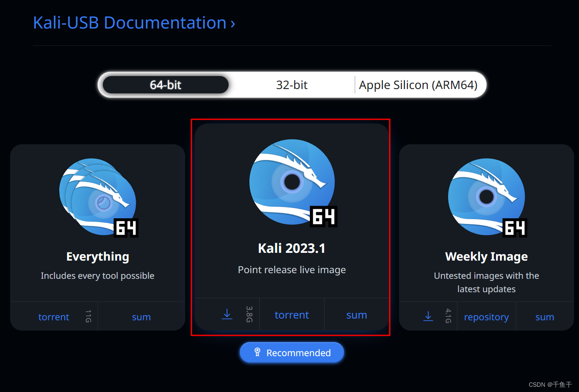This screenshot has width=579, height=392.
Task: Click the 64 badge on Kali 2023.1 disc
Action: [324, 217]
